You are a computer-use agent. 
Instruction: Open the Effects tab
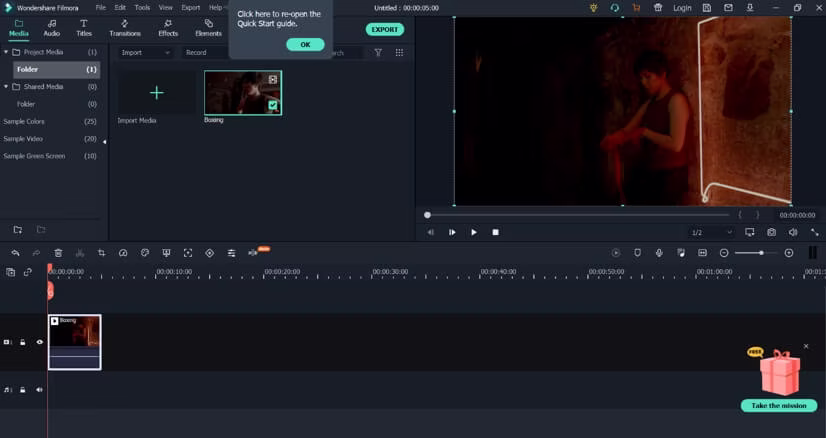point(168,28)
